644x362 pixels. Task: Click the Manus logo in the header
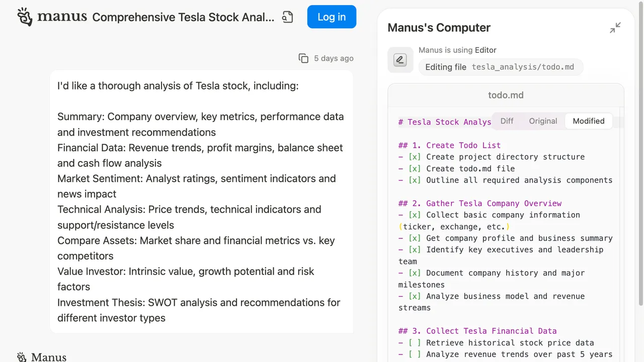tap(52, 17)
